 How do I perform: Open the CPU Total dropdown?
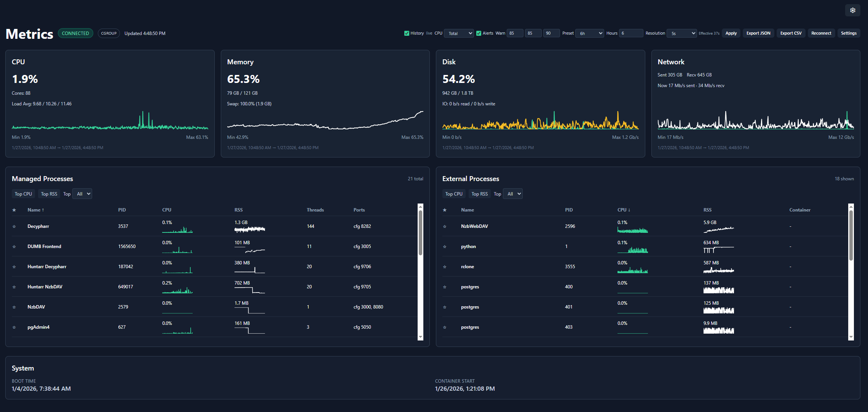pos(459,33)
